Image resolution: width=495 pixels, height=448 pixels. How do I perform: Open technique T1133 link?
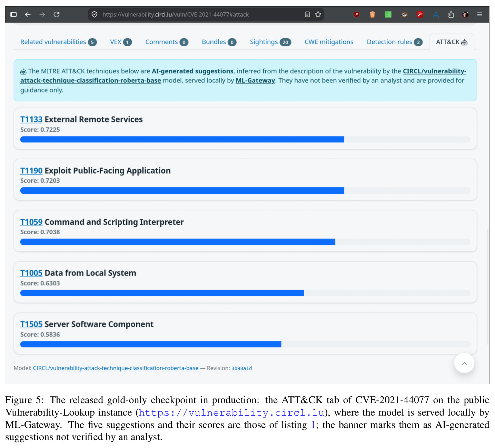[x=31, y=120]
